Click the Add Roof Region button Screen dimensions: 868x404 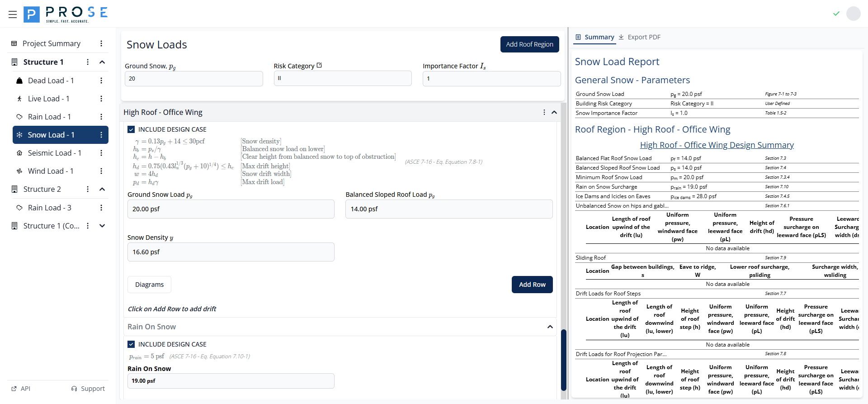pyautogui.click(x=529, y=44)
